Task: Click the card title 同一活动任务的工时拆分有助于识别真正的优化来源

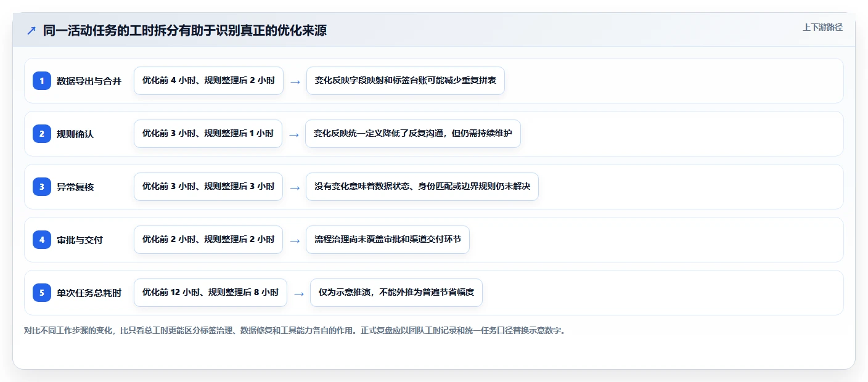Action: coord(185,31)
